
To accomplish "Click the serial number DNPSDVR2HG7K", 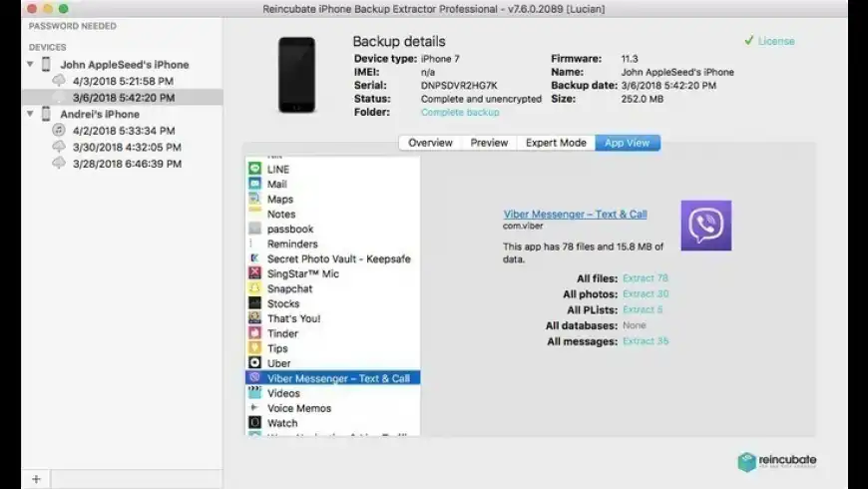I will click(459, 85).
